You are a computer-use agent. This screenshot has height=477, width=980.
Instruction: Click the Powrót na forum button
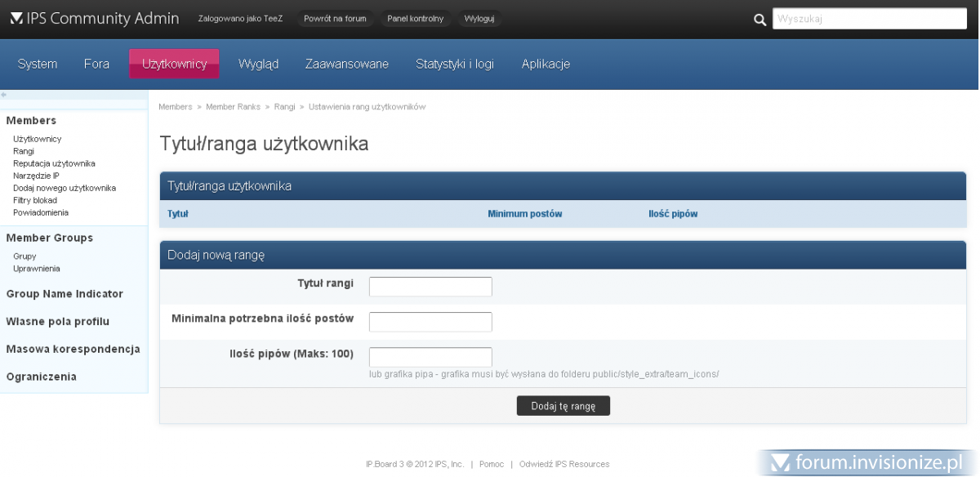tap(335, 19)
